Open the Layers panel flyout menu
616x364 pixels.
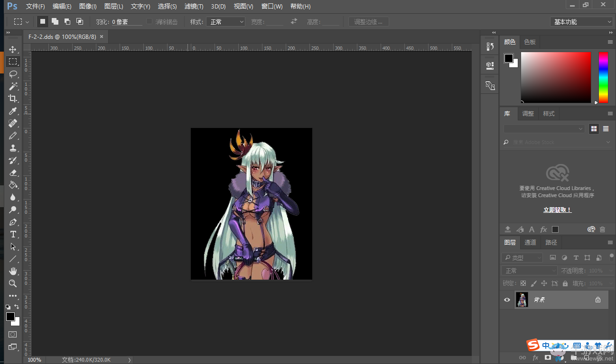click(610, 243)
